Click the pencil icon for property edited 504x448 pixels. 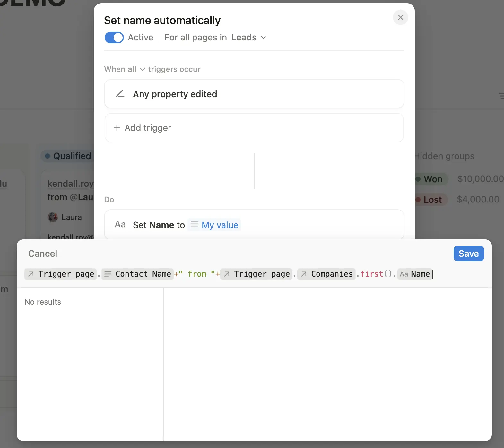(x=120, y=94)
